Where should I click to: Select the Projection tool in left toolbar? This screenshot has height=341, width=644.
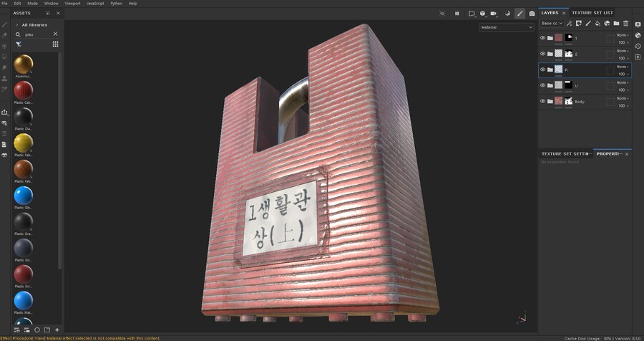coord(4,46)
